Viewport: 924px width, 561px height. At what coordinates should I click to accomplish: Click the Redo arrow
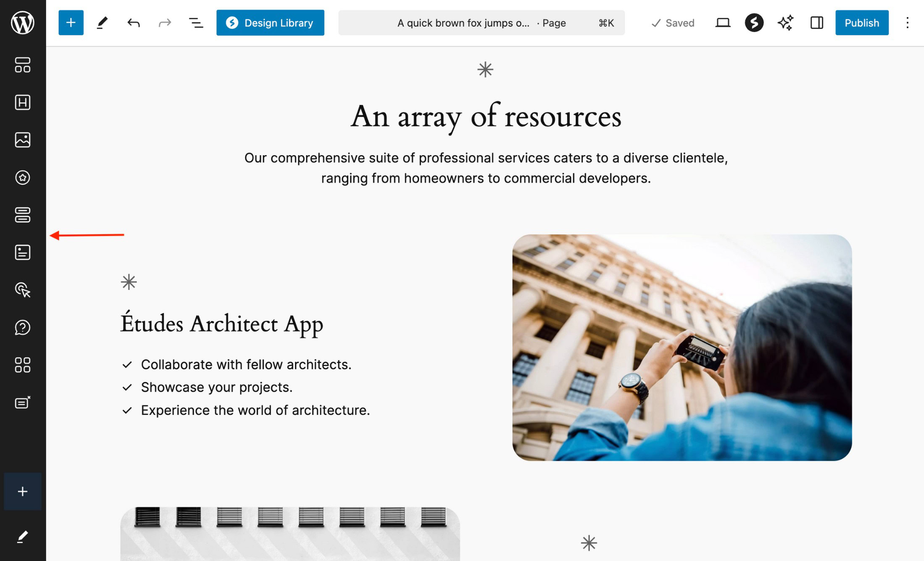tap(165, 23)
